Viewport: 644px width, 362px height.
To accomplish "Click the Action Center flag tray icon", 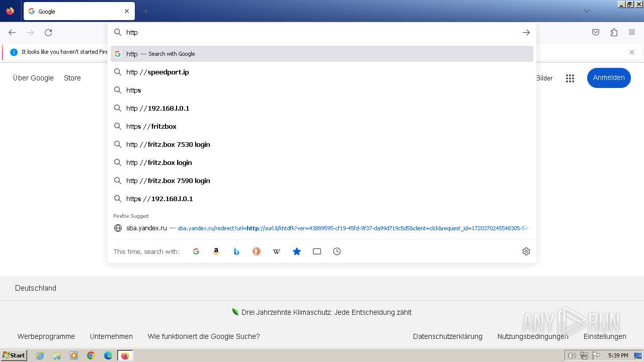I will coord(595,355).
